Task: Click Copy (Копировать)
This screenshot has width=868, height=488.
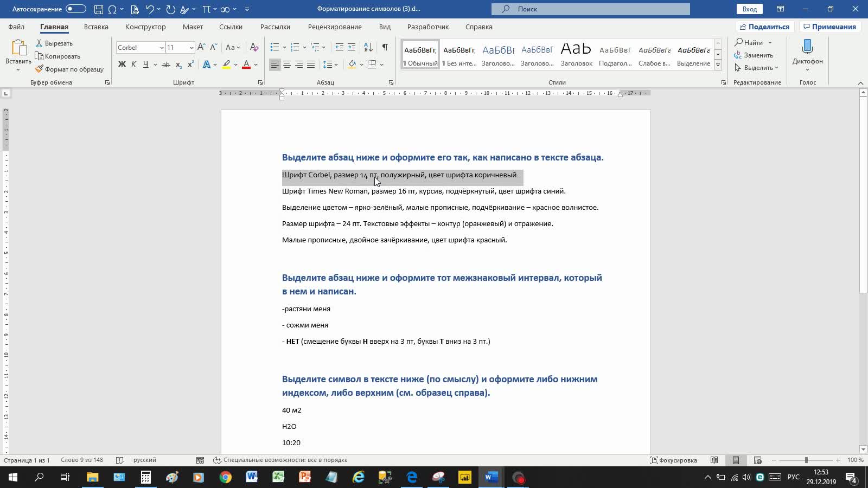Action: [58, 56]
